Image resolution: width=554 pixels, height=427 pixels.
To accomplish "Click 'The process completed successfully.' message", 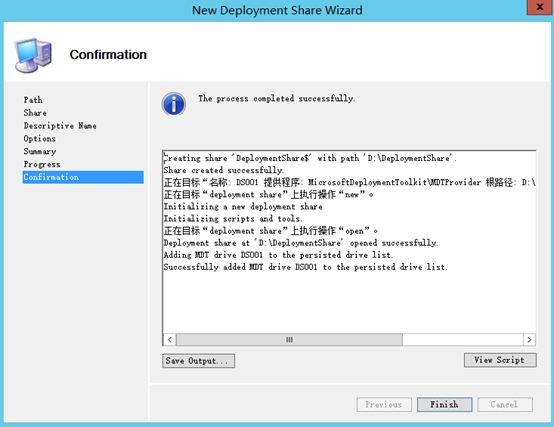I will [277, 99].
